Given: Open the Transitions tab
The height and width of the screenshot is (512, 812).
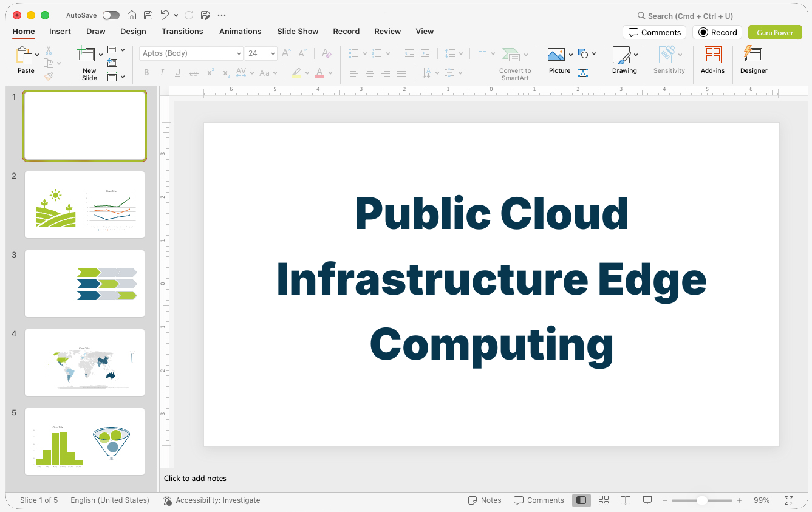Looking at the screenshot, I should [182, 31].
